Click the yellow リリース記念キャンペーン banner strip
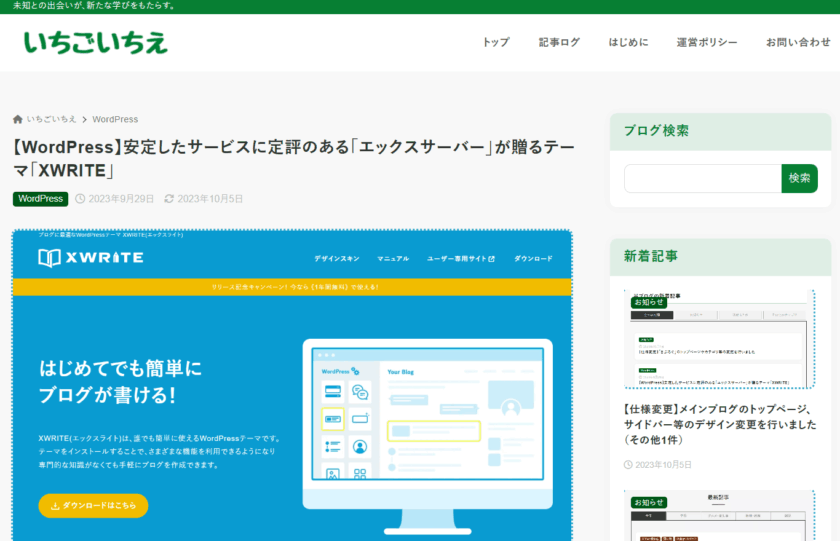The height and width of the screenshot is (541, 840). (x=292, y=287)
